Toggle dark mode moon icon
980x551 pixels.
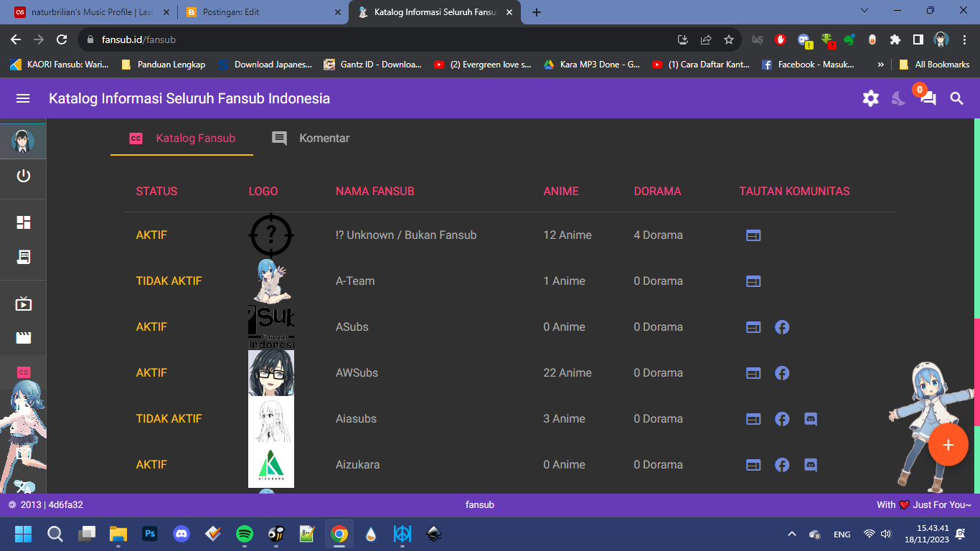coord(898,98)
